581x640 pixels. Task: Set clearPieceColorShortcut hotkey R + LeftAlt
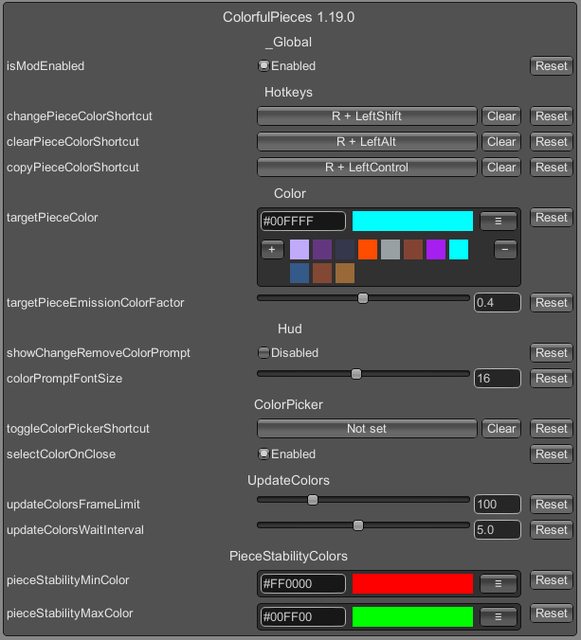367,142
